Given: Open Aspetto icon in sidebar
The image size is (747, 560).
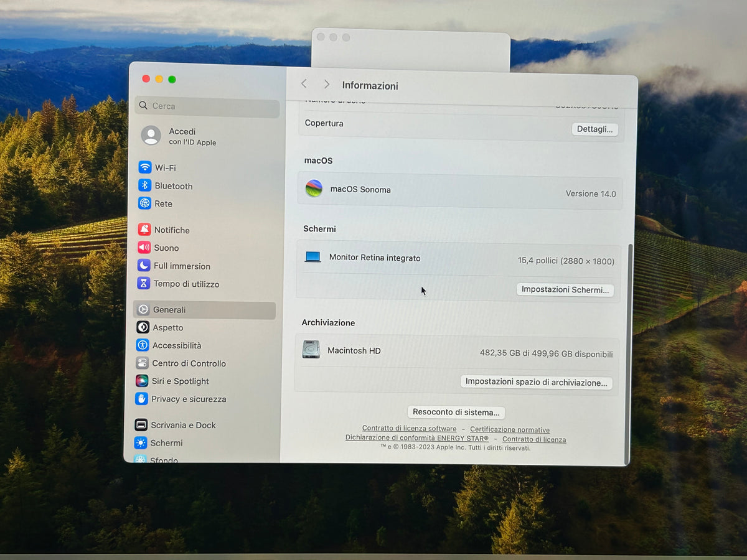Looking at the screenshot, I should coord(143,327).
